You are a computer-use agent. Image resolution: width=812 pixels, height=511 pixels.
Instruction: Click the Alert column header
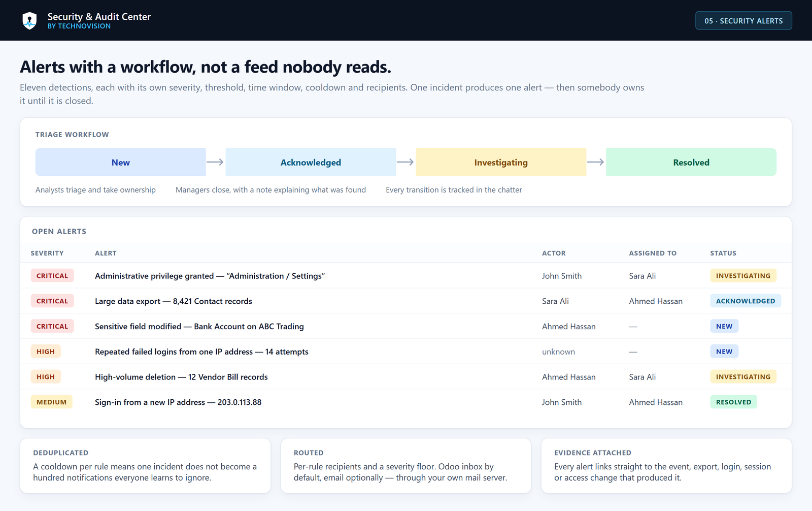click(x=106, y=253)
